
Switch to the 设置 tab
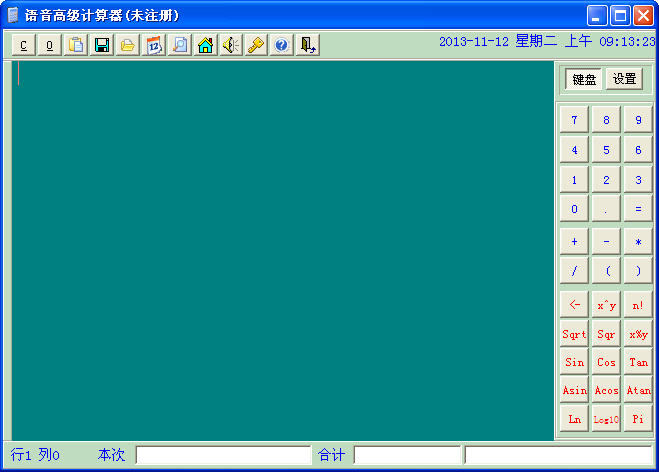click(624, 80)
